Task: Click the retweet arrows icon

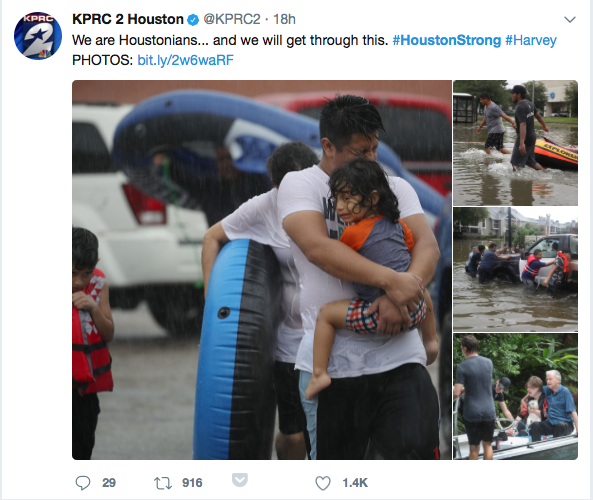Action: pyautogui.click(x=163, y=483)
